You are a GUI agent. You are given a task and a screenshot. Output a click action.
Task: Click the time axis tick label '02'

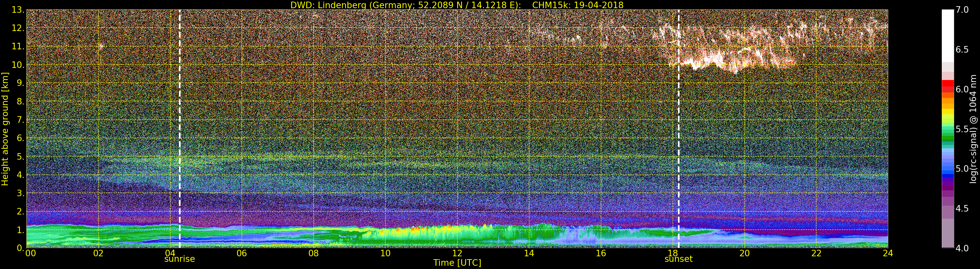click(x=98, y=253)
